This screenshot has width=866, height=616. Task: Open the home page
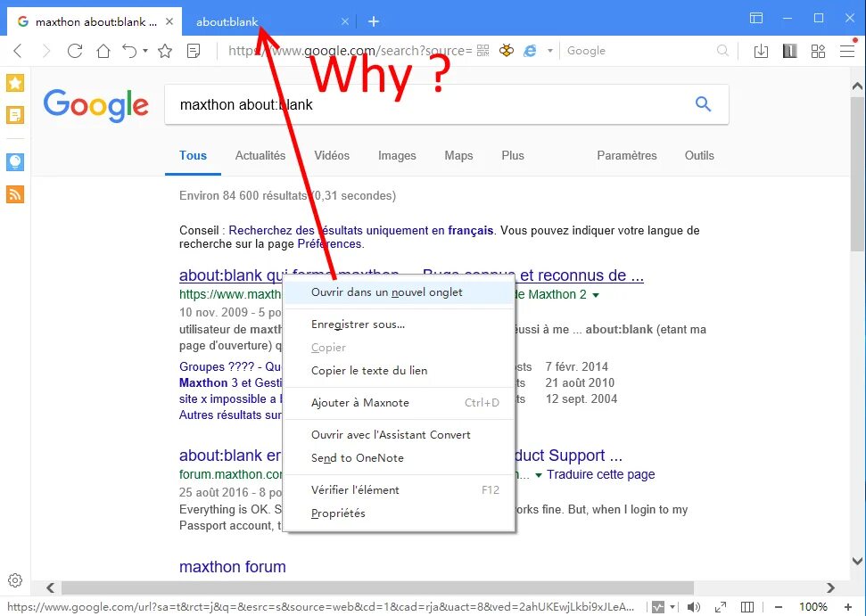103,52
